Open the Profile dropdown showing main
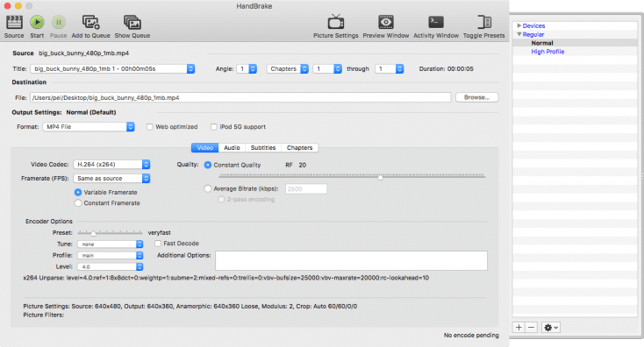Screen dimensions: 644x347 tap(110, 255)
